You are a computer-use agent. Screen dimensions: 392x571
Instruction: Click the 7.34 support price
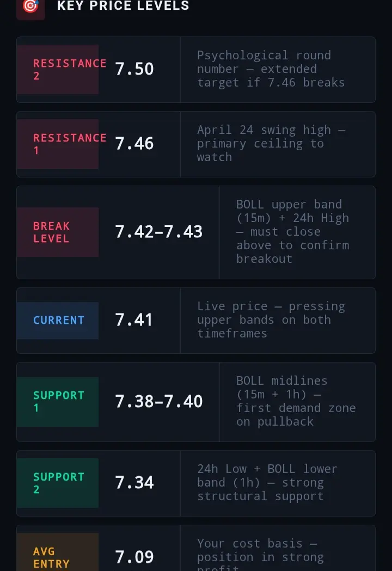[134, 483]
